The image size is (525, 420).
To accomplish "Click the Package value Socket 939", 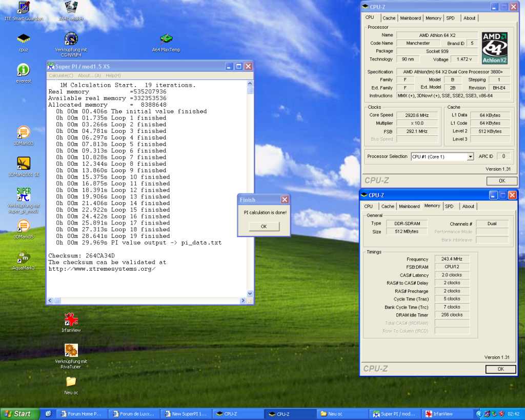I will tap(437, 51).
